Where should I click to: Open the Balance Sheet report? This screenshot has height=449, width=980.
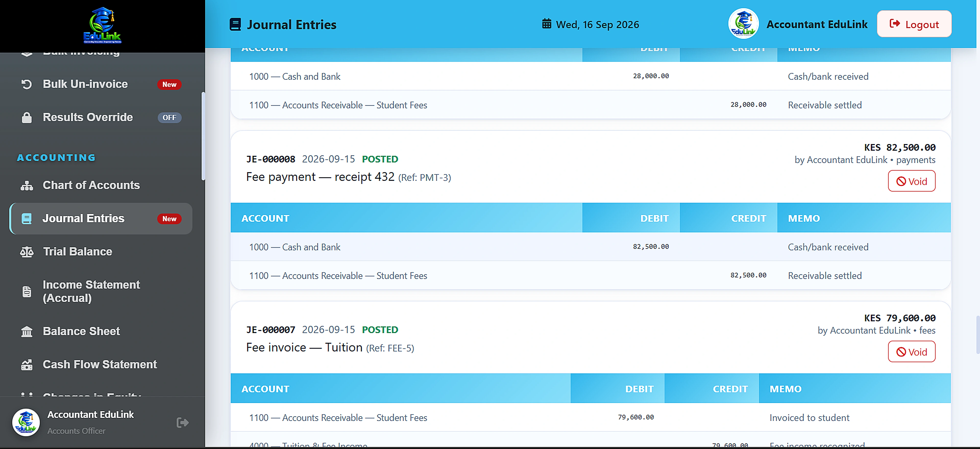(x=101, y=331)
